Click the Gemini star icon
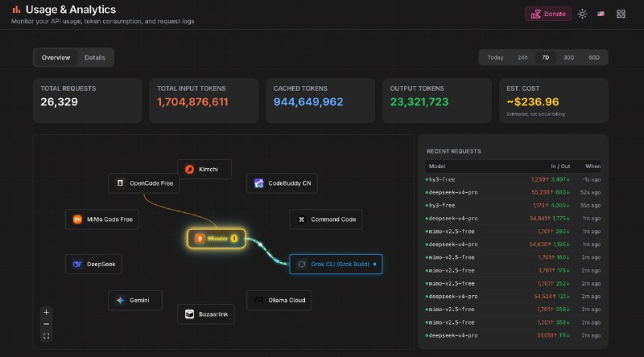 (120, 300)
